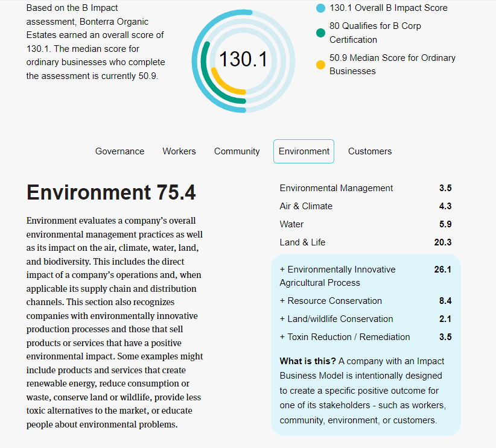Click the yellow median score arc
Image resolution: width=496 pixels, height=448 pixels.
(x=223, y=86)
